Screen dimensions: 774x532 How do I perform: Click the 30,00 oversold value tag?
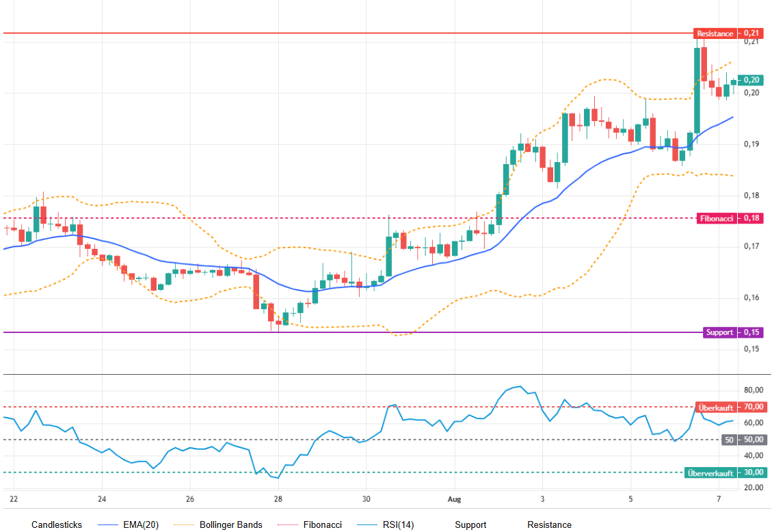pos(753,473)
